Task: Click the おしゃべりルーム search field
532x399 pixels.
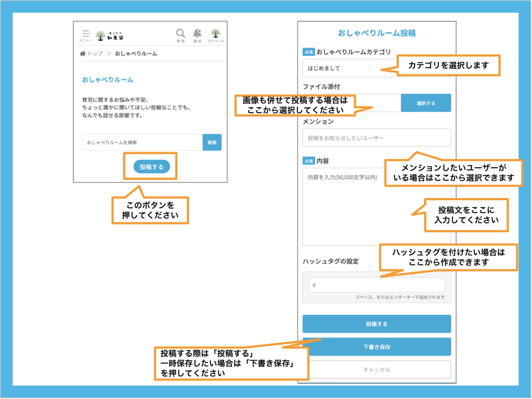Action: [142, 143]
